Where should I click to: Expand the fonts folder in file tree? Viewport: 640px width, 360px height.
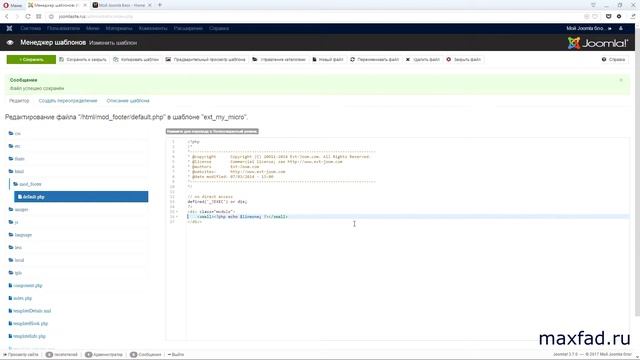pos(17,159)
